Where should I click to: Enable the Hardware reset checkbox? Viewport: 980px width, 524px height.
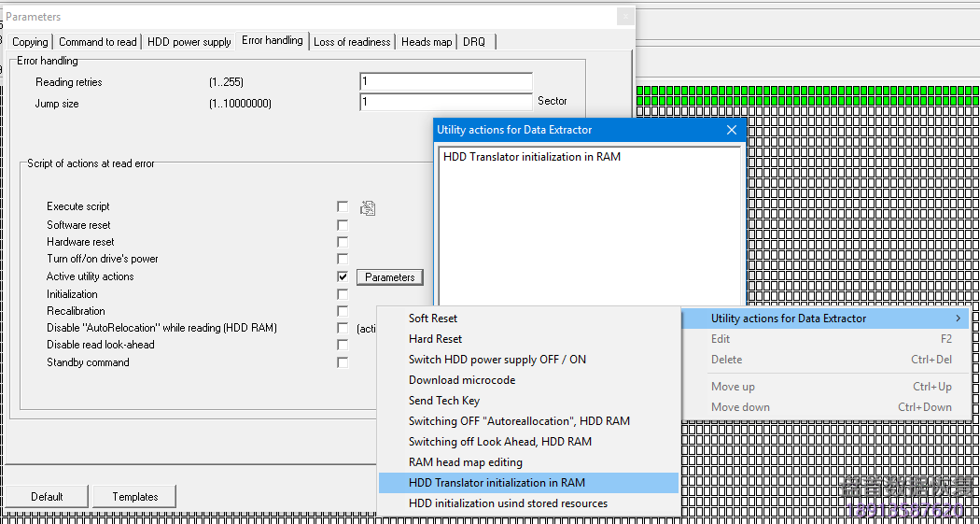point(343,242)
